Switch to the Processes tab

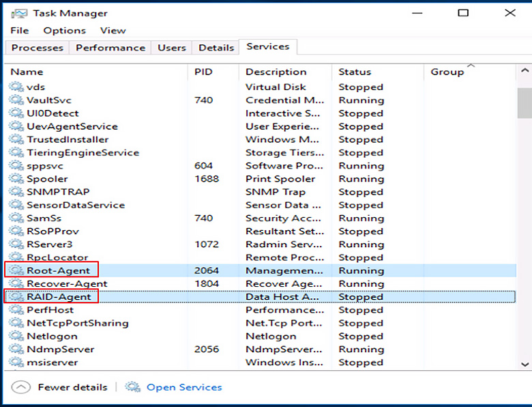pos(38,48)
